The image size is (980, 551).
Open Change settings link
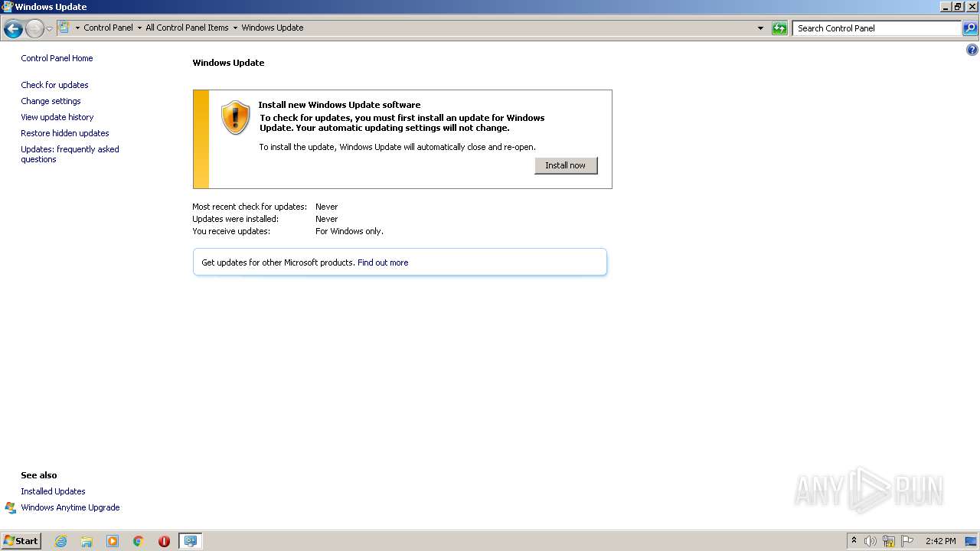coord(51,101)
